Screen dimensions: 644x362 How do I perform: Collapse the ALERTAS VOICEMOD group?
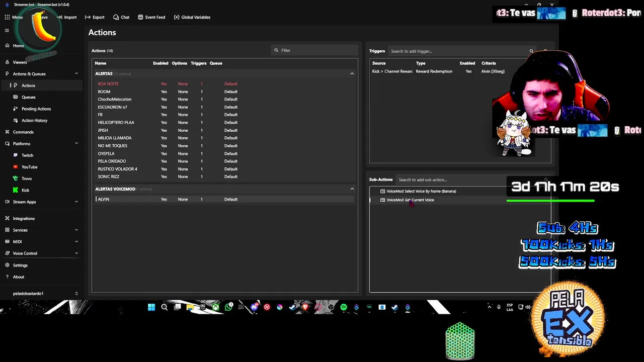click(x=352, y=189)
